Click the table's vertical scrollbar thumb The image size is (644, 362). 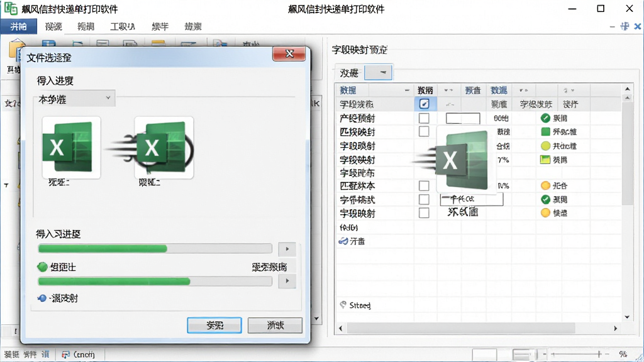coord(627,154)
